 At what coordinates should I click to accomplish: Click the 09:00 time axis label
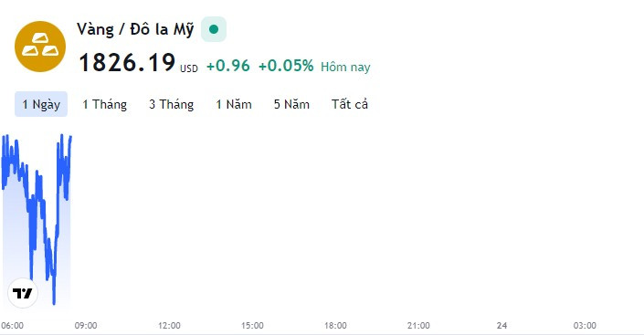[x=86, y=326]
